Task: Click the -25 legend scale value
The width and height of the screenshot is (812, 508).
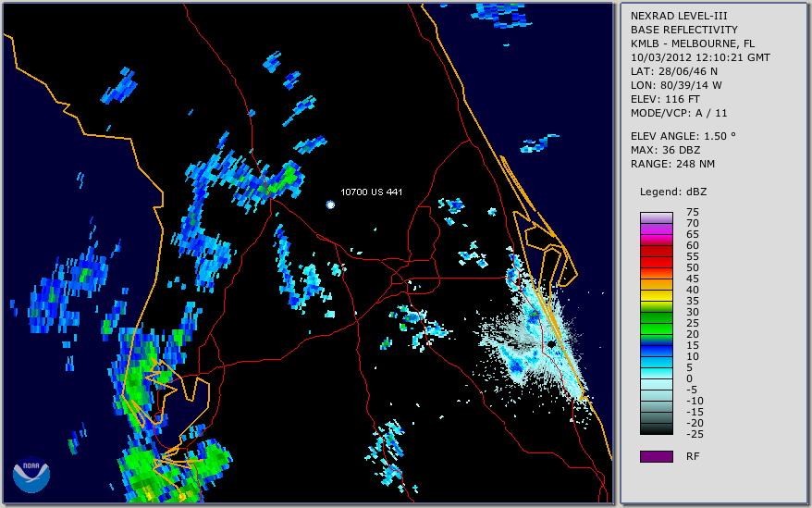Action: (695, 434)
